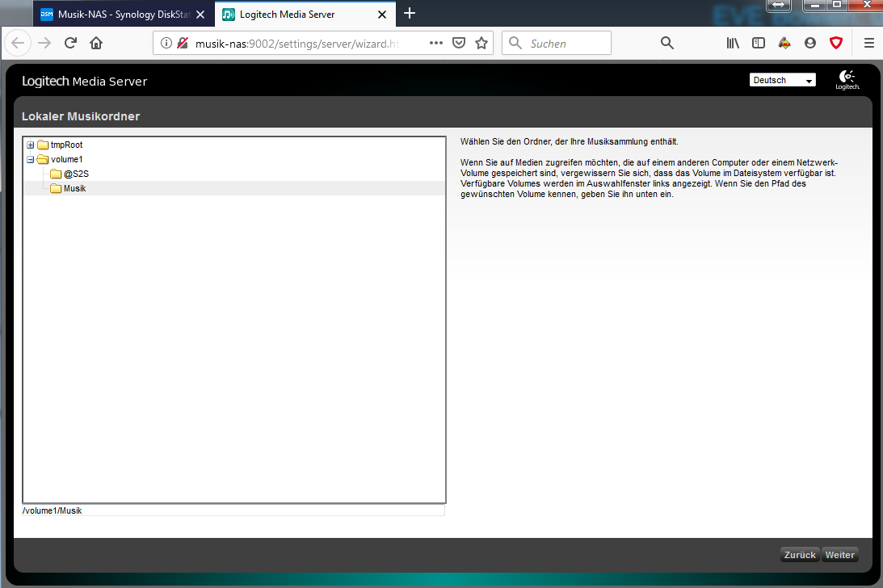883x588 pixels.
Task: Click the red shield extension icon
Action: click(x=836, y=43)
